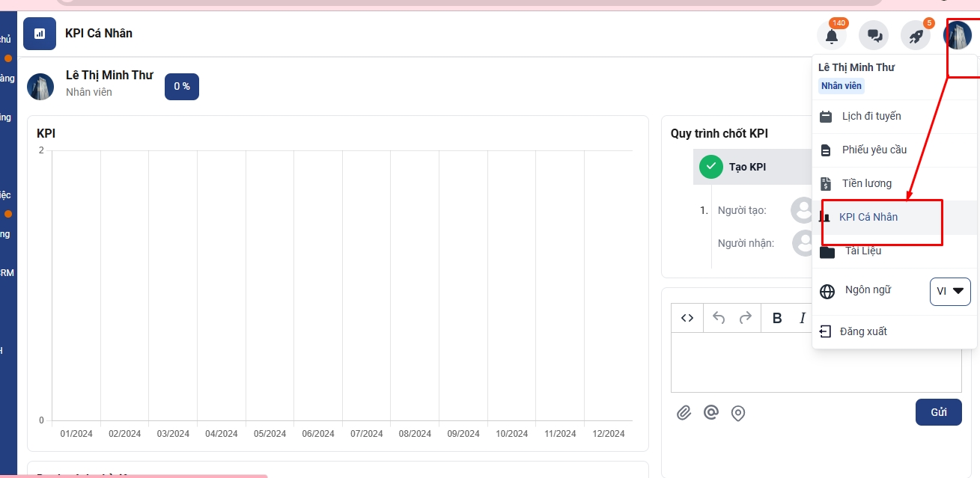980x478 pixels.
Task: Select Phiếu yêu cầu from menu
Action: tap(874, 150)
